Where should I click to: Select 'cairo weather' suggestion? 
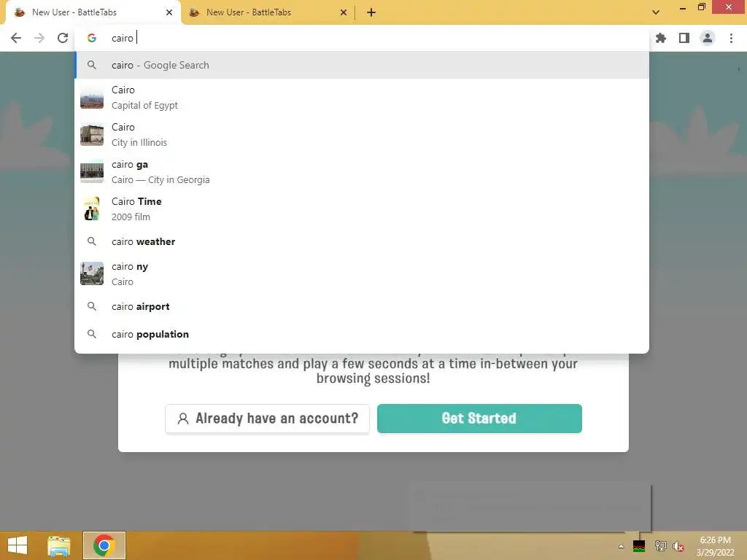[x=362, y=241]
